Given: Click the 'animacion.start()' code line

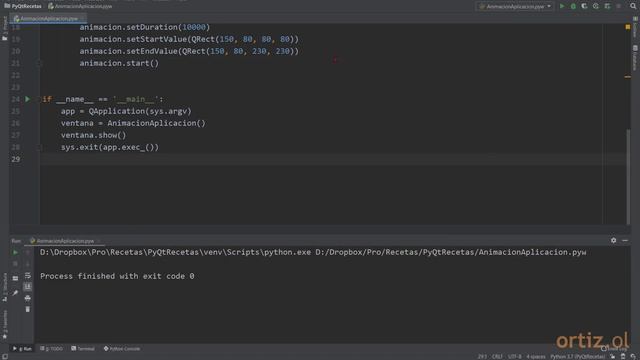Looking at the screenshot, I should click(119, 63).
